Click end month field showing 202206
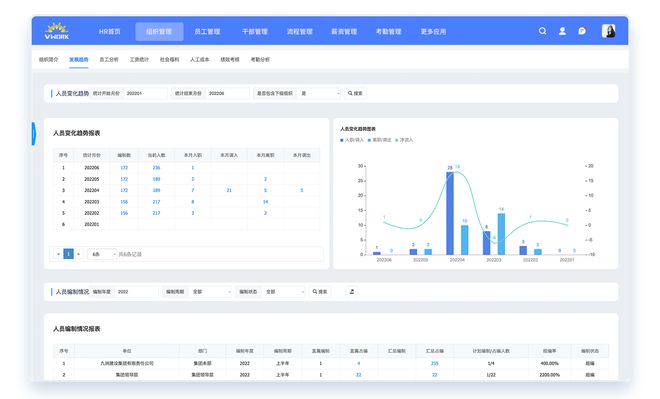This screenshot has width=660, height=399. (x=227, y=93)
